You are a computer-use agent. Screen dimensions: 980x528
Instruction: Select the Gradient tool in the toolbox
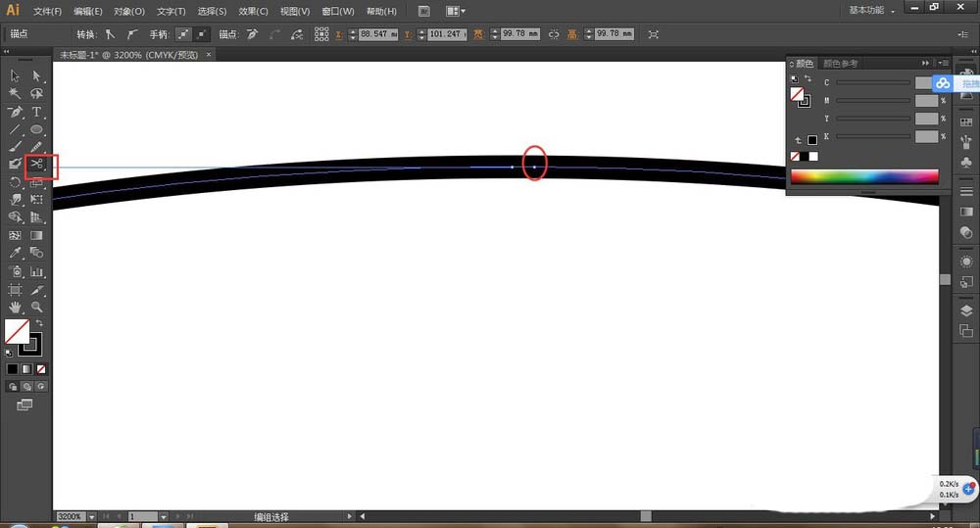click(37, 235)
